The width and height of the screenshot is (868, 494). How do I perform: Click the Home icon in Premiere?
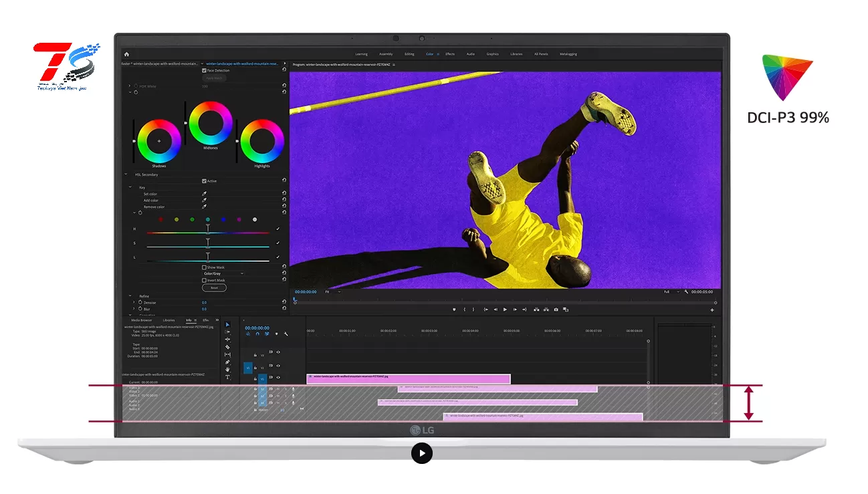[126, 54]
